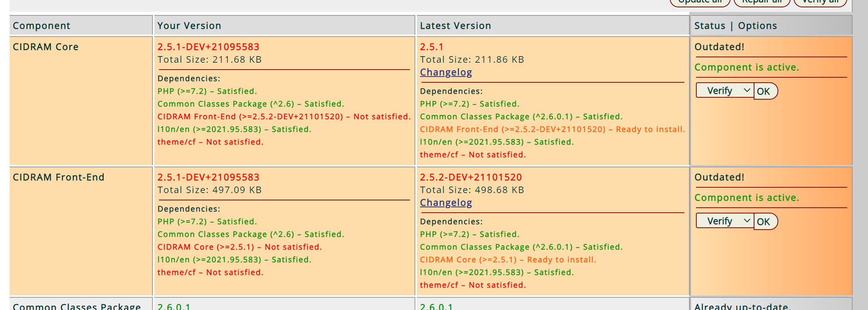Confirm OK for the CIDRAM Core row
The image size is (868, 310).
765,91
